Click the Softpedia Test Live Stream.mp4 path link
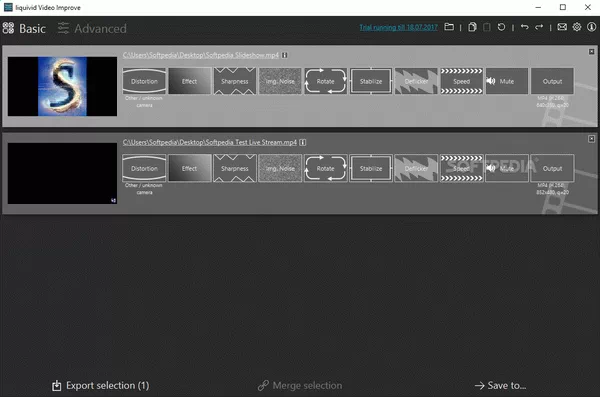This screenshot has height=397, width=600. click(210, 142)
